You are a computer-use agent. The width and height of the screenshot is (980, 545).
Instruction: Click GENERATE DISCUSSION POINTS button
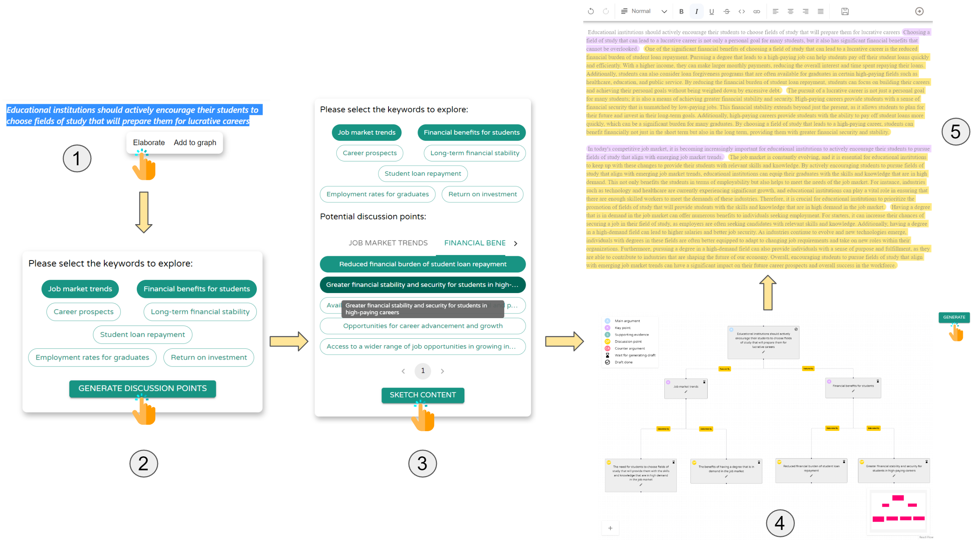[x=143, y=389]
